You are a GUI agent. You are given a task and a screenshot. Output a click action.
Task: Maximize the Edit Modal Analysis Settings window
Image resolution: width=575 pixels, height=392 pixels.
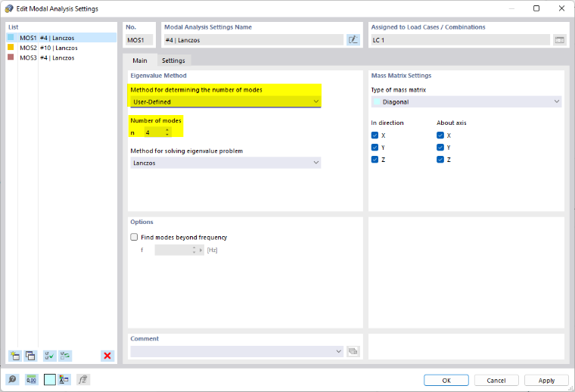pos(536,8)
